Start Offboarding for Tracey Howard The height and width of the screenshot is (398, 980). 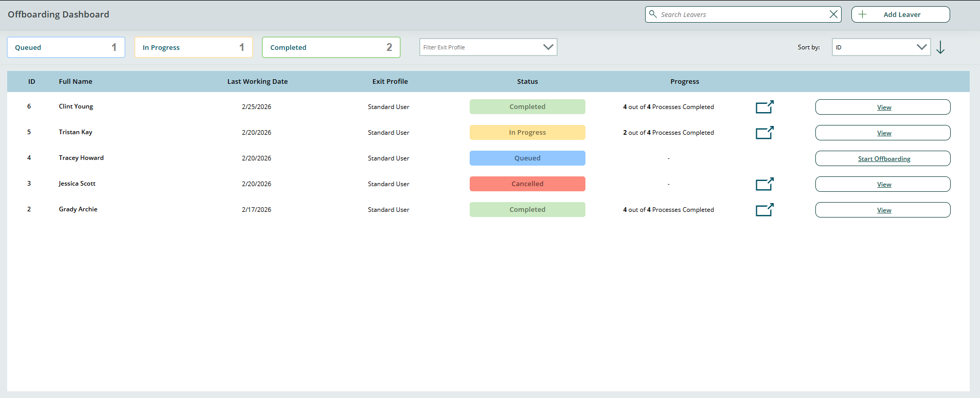coord(883,158)
